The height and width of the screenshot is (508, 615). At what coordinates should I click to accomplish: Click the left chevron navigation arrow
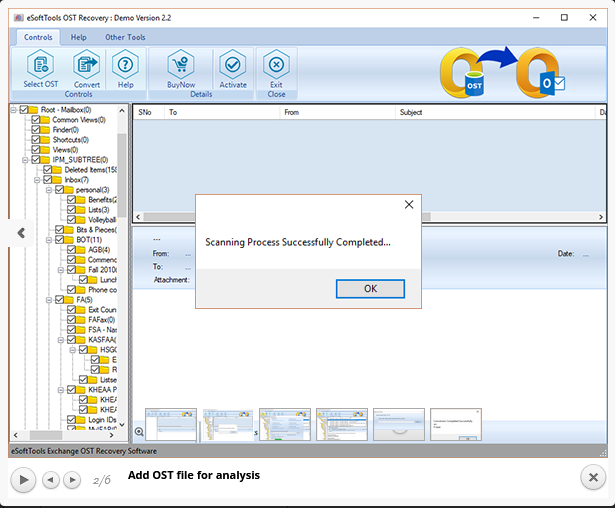[x=21, y=233]
